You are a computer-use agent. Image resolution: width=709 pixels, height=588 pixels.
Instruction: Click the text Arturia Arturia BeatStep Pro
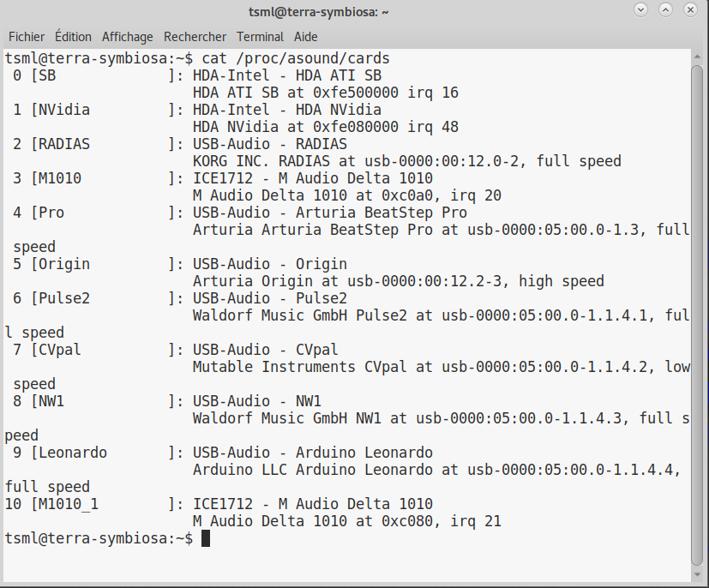[313, 230]
